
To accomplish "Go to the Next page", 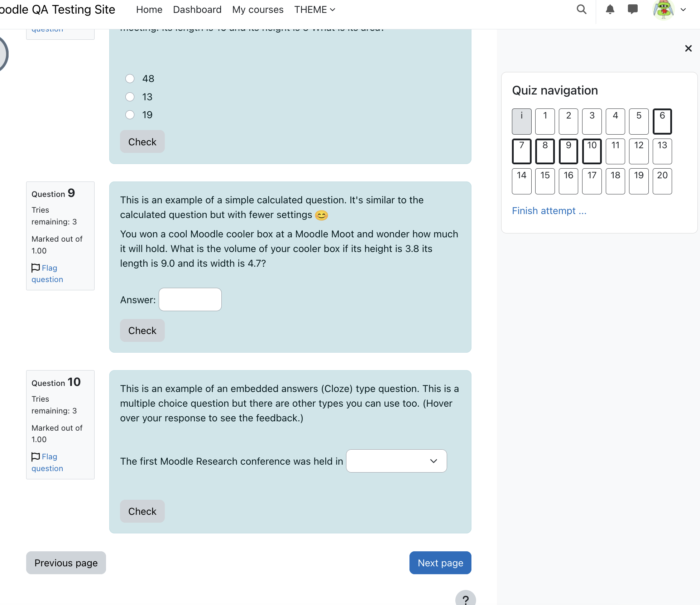I will pos(440,563).
